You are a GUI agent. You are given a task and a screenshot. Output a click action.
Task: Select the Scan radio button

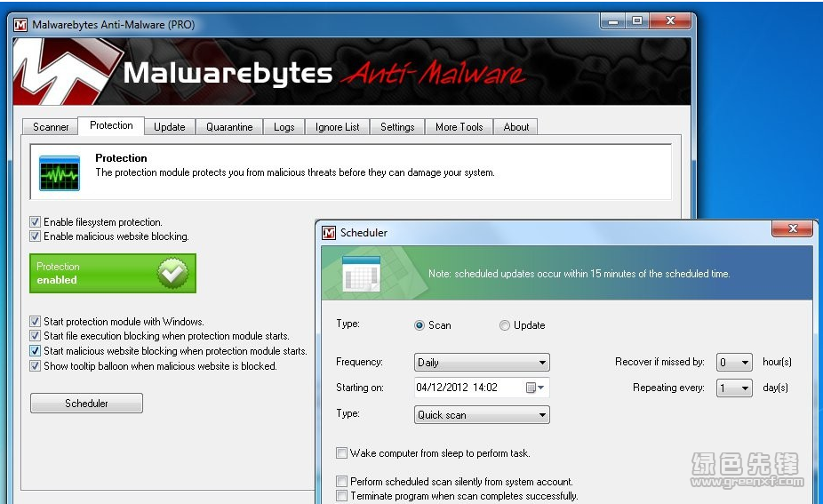419,325
